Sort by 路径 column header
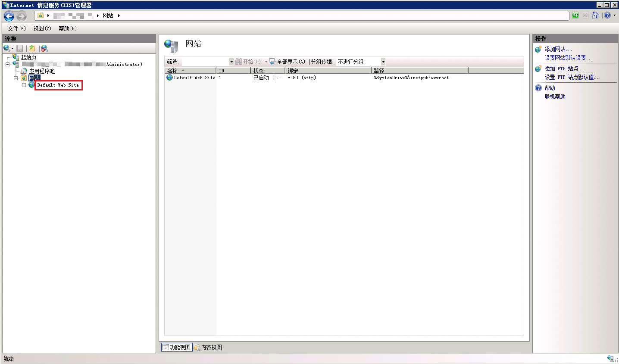The height and width of the screenshot is (364, 619). tap(420, 71)
